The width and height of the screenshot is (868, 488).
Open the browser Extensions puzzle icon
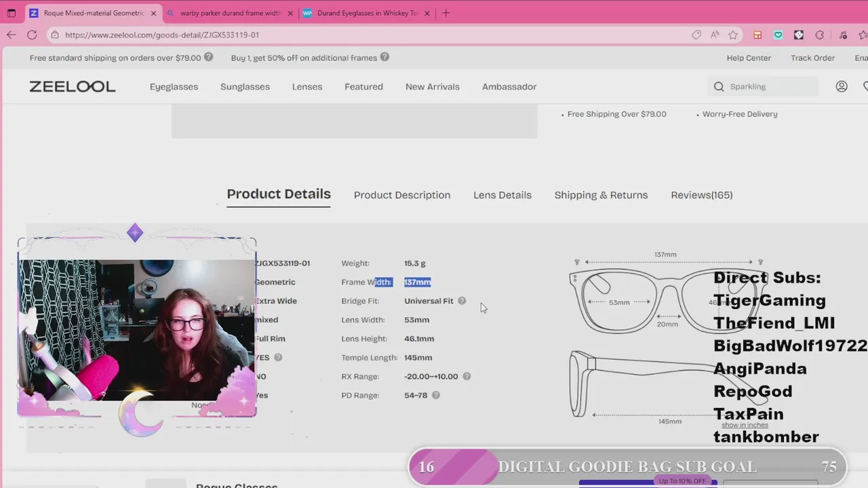point(820,35)
